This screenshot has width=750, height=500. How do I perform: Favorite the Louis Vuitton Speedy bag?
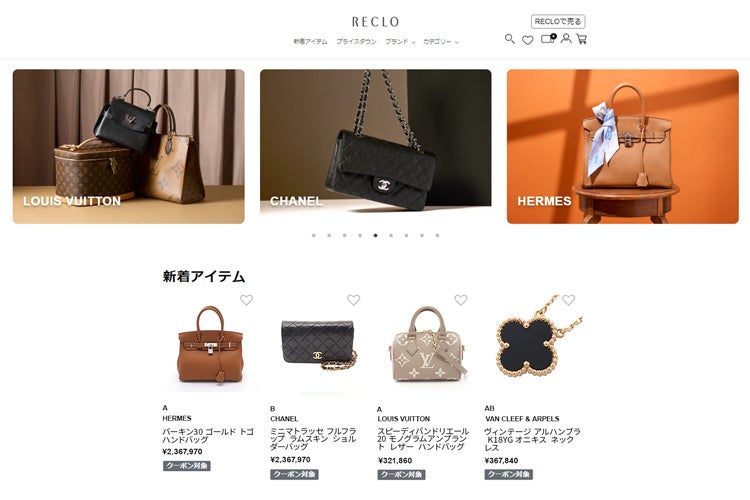coord(461,300)
